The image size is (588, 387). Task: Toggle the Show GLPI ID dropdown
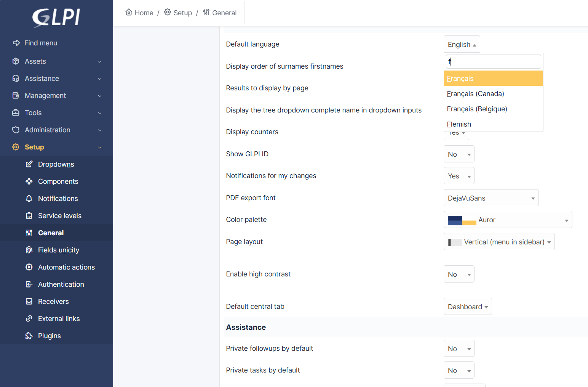coord(459,154)
